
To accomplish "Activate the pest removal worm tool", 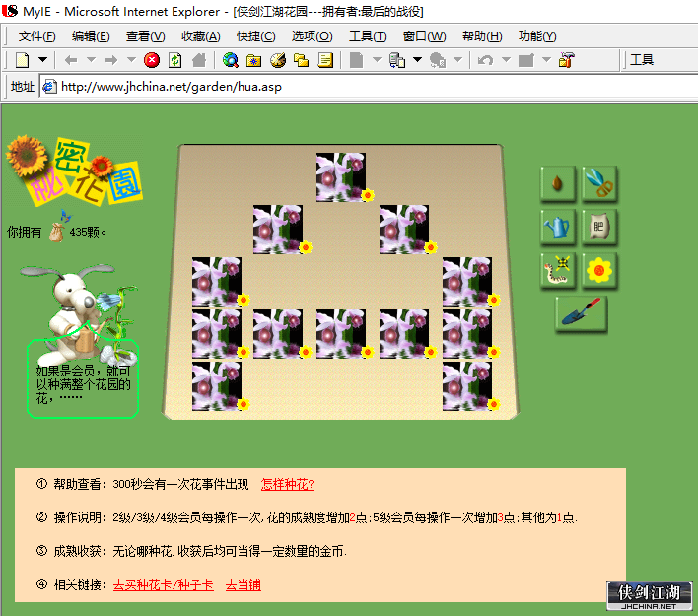I will (558, 270).
